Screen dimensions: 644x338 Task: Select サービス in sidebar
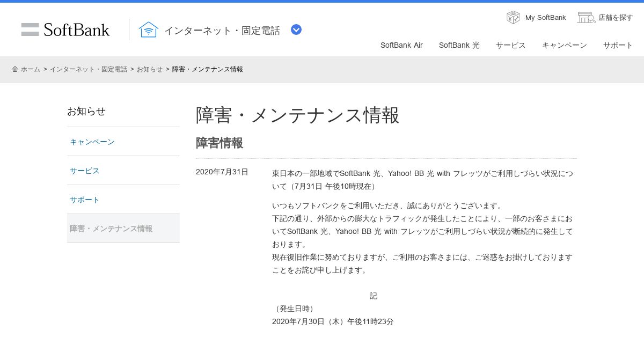pyautogui.click(x=123, y=171)
